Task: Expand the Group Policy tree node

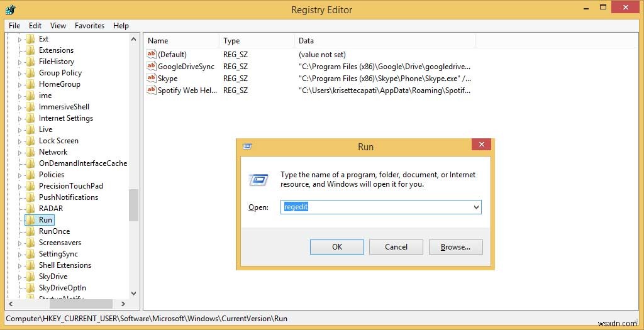Action: point(19,74)
